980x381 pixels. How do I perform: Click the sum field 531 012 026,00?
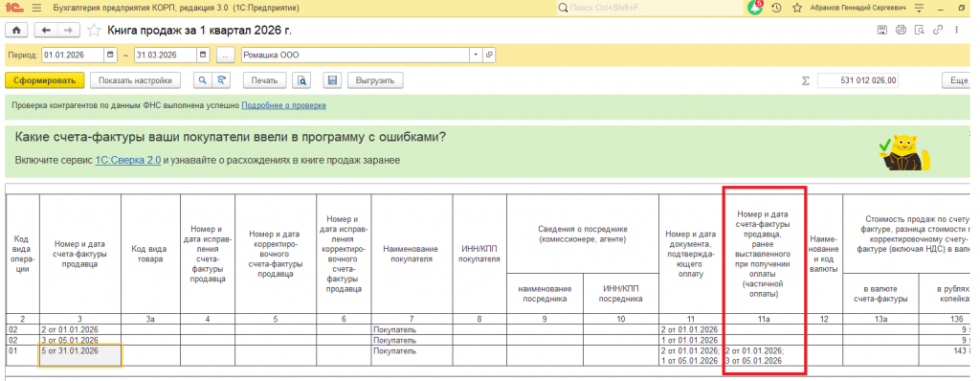(x=858, y=80)
